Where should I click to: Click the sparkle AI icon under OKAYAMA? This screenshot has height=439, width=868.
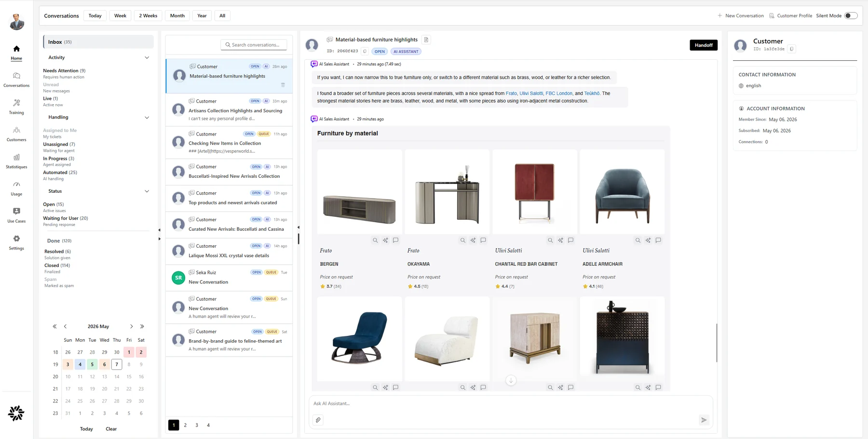point(473,240)
